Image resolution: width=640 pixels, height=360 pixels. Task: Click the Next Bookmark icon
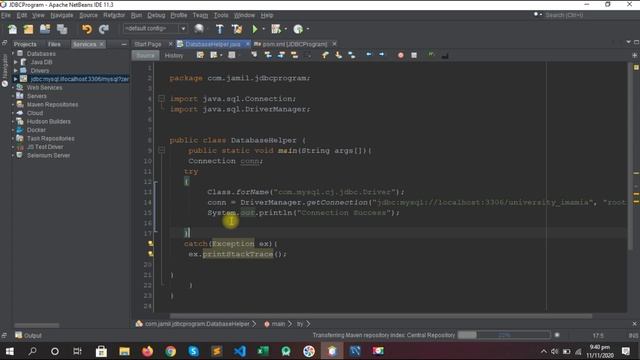click(x=338, y=55)
